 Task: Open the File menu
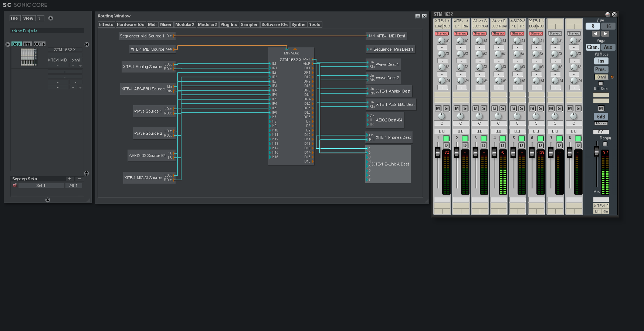(x=14, y=18)
